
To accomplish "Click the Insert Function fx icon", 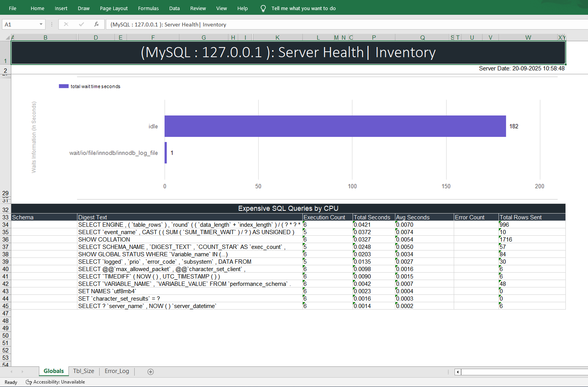I will pos(97,25).
